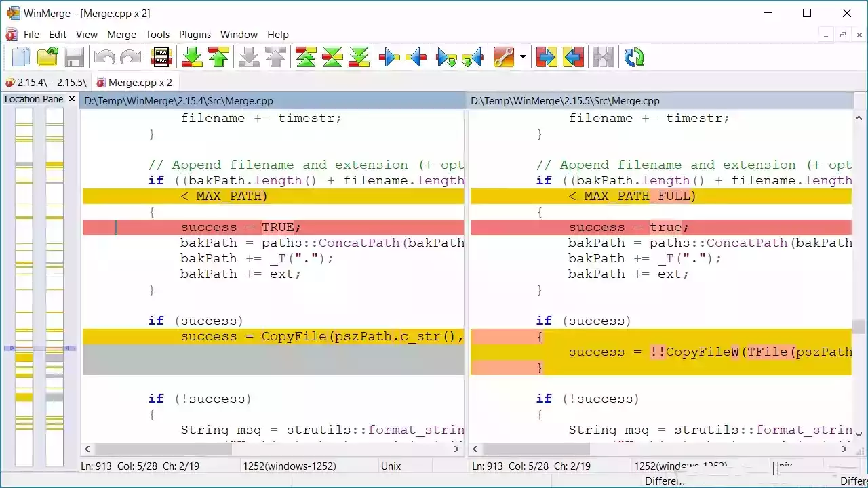Save the file with the floppy disk icon
Viewport: 868px width, 488px height.
coord(74,57)
